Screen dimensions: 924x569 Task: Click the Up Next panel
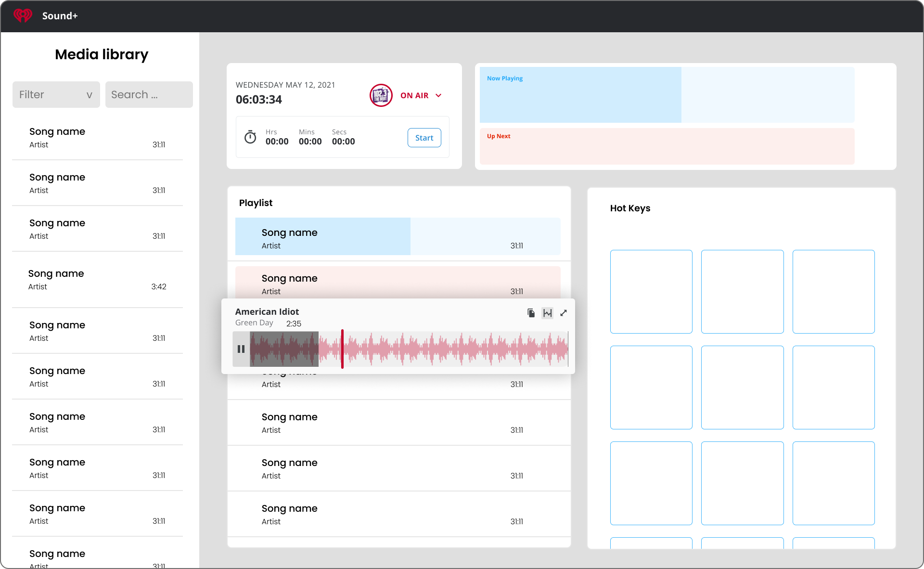(x=667, y=146)
